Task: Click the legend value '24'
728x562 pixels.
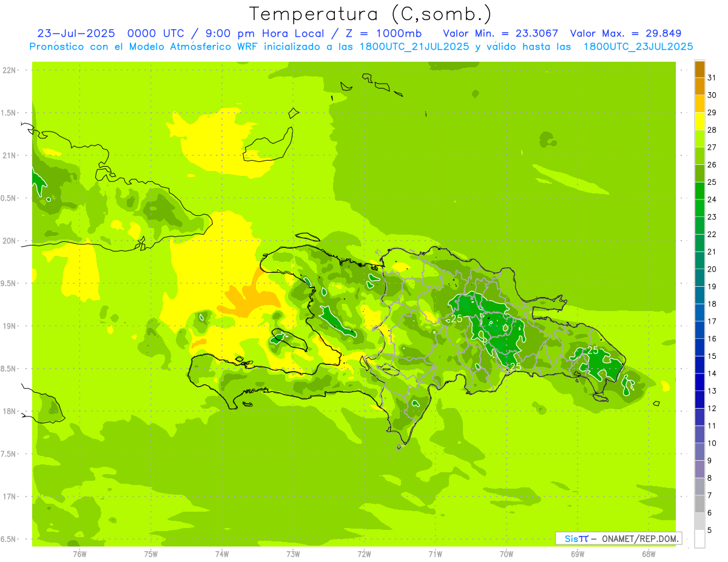Action: [712, 199]
